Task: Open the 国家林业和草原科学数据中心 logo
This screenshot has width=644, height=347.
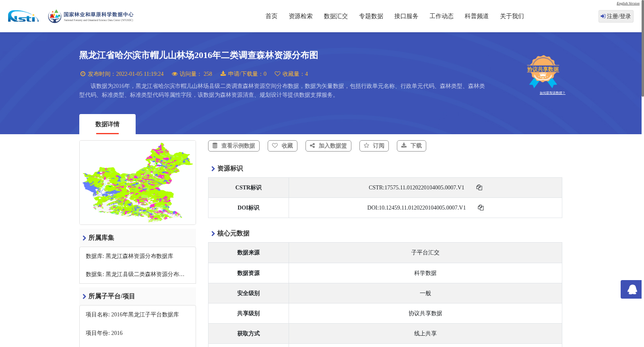Action: (x=91, y=16)
